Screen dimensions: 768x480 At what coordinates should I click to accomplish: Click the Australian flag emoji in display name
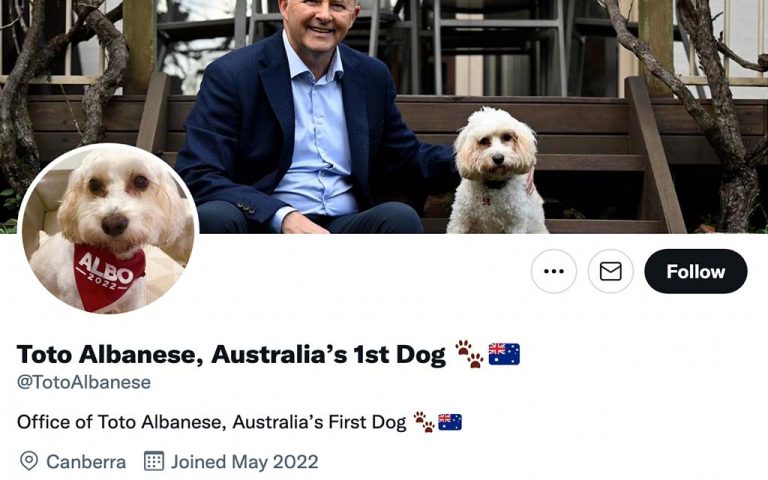504,354
